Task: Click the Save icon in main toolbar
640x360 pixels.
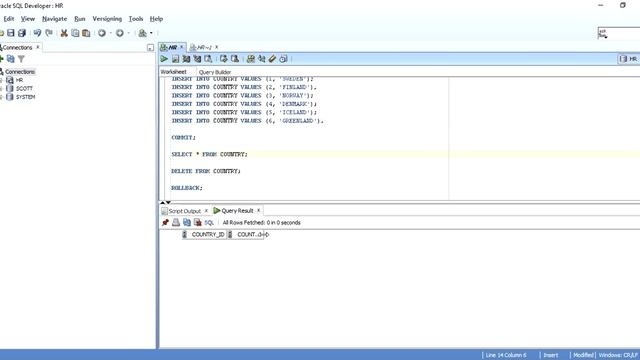Action: 11,33
